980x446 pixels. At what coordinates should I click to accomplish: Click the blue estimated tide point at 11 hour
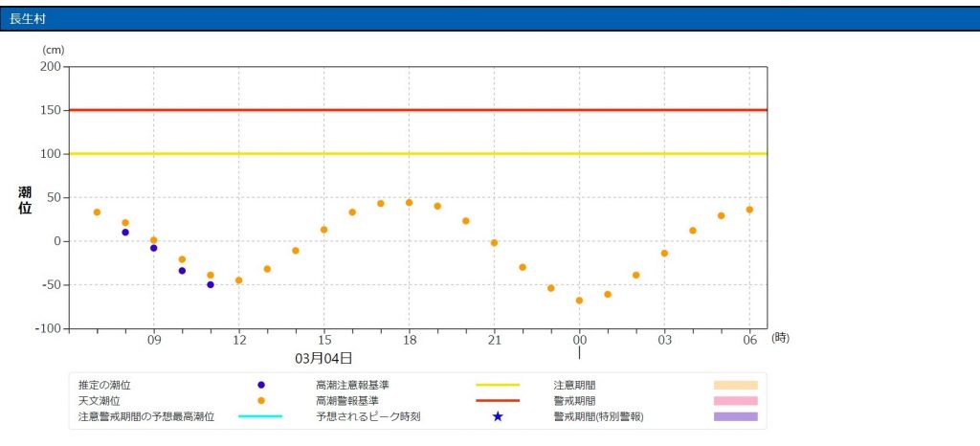click(x=211, y=285)
